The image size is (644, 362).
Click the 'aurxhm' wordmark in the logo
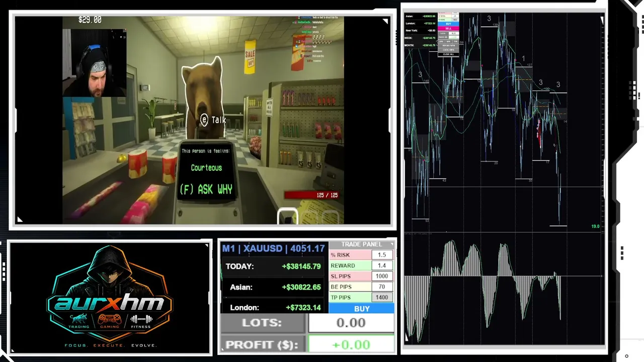[109, 303]
